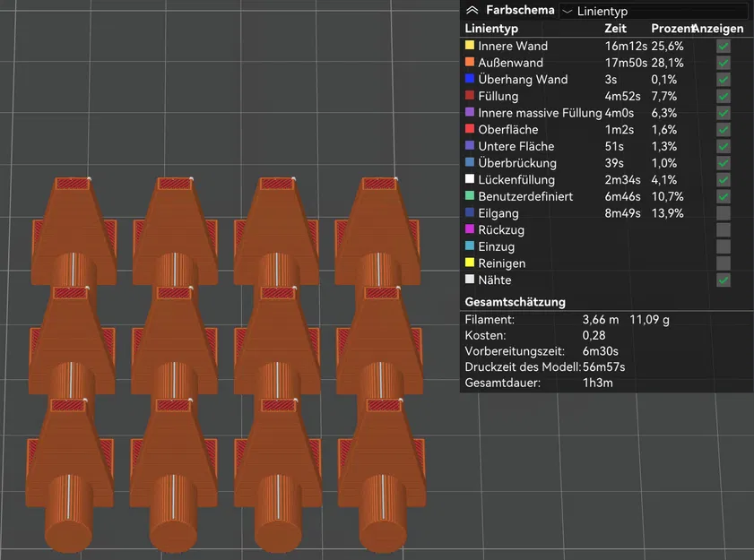
Task: Click the filament weight 11,09 g
Action: pyautogui.click(x=649, y=320)
